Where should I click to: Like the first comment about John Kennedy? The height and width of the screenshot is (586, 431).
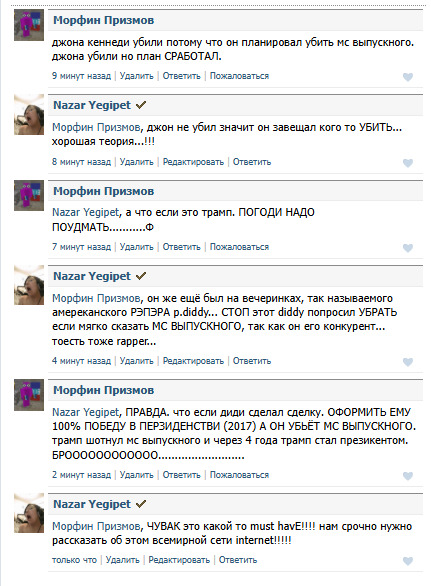coord(407,77)
